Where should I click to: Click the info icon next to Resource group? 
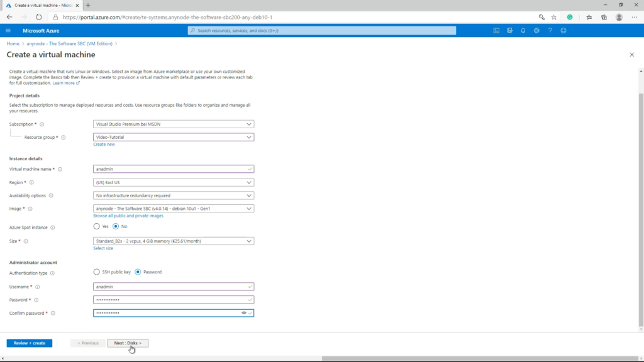pos(64,138)
